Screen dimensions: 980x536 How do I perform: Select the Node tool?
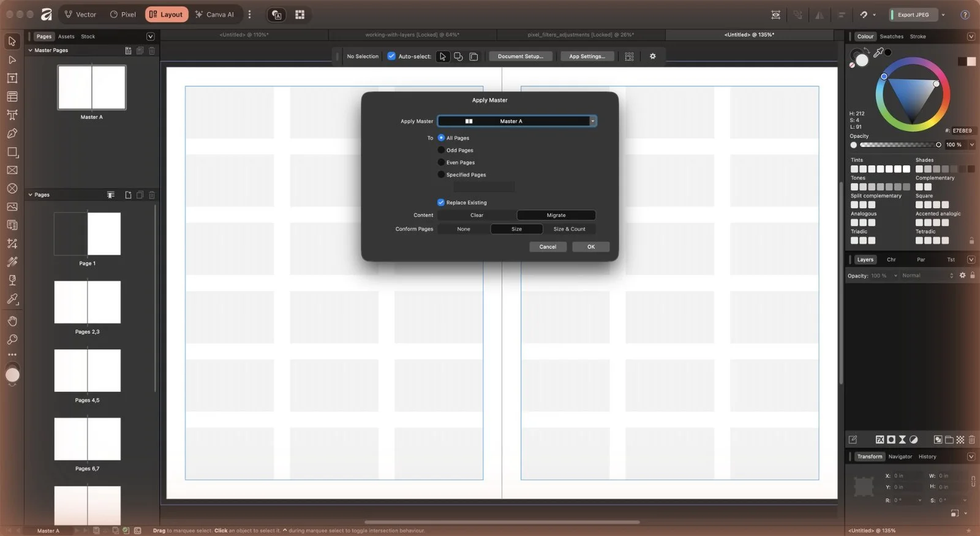coord(12,60)
